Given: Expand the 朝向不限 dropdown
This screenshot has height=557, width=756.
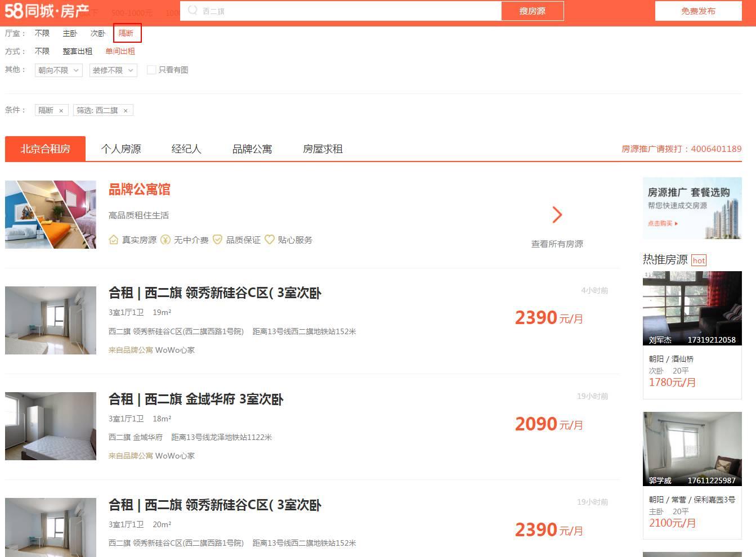Looking at the screenshot, I should pyautogui.click(x=59, y=70).
